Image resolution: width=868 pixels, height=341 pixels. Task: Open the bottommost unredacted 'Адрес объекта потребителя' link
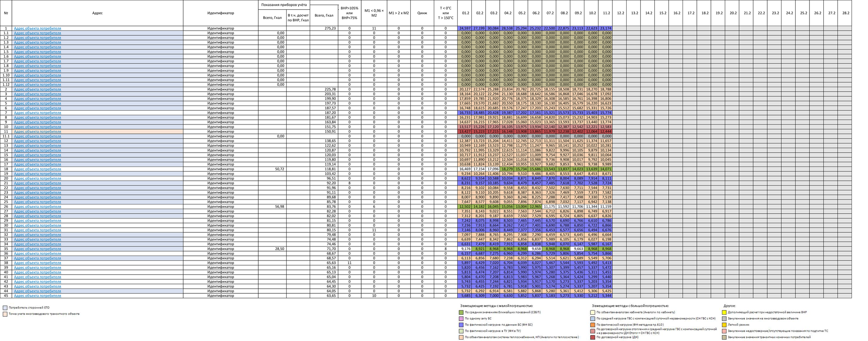(x=38, y=291)
